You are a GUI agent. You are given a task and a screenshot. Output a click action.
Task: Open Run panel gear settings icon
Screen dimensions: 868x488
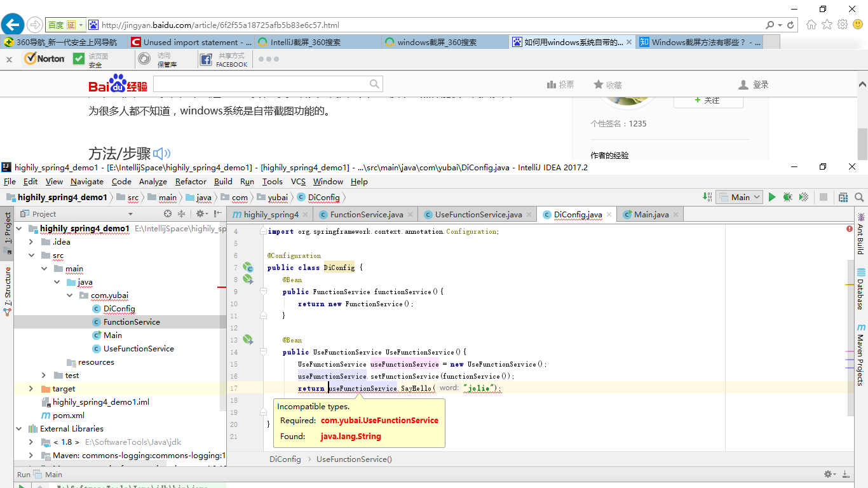(831, 474)
